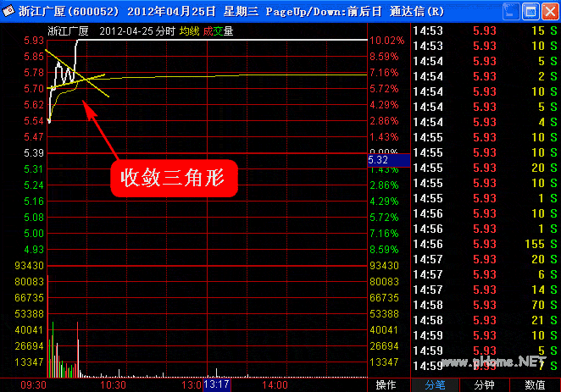Click the 10:30 time axis label

tap(113, 385)
